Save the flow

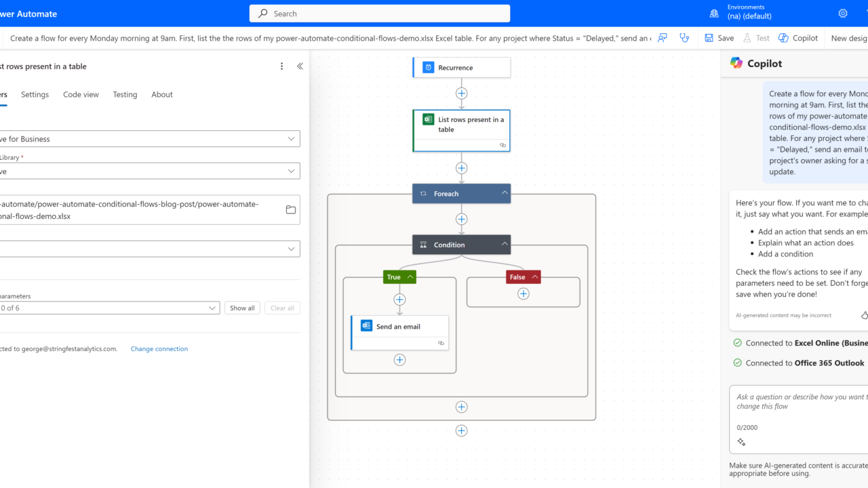(719, 38)
